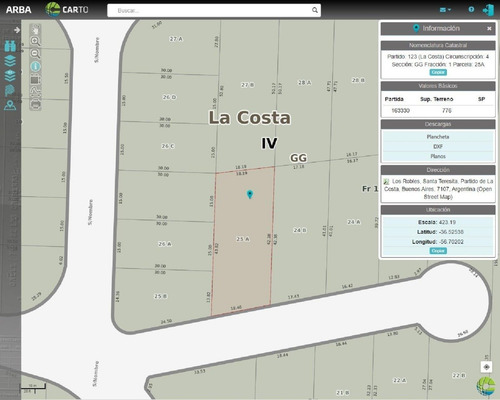
Task: Open the layers panel icon
Action: coord(10,61)
